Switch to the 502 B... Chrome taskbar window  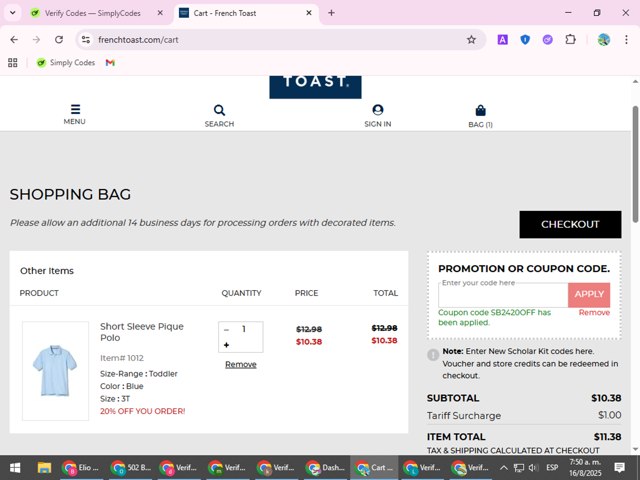[x=129, y=468]
